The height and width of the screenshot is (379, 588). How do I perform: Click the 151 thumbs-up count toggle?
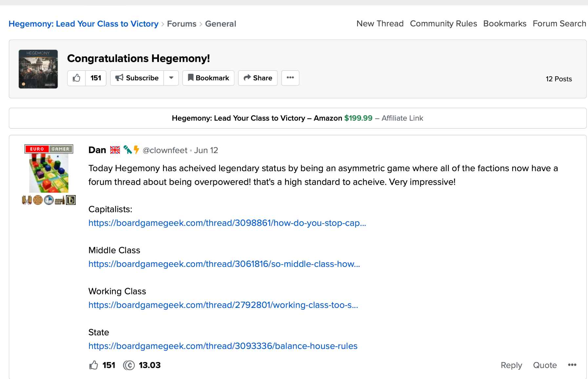pyautogui.click(x=96, y=78)
